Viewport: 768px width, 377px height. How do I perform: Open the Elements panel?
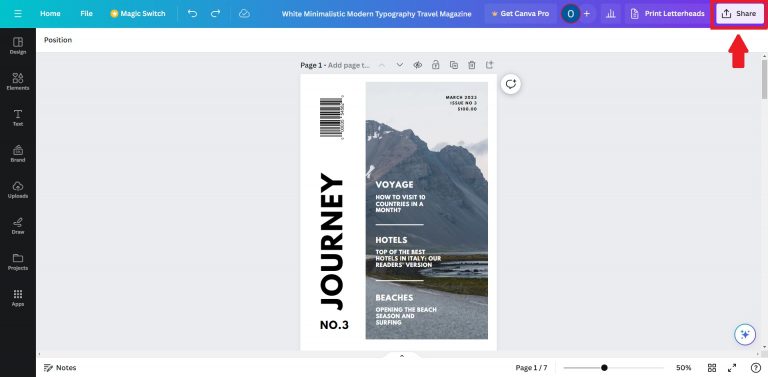point(18,82)
